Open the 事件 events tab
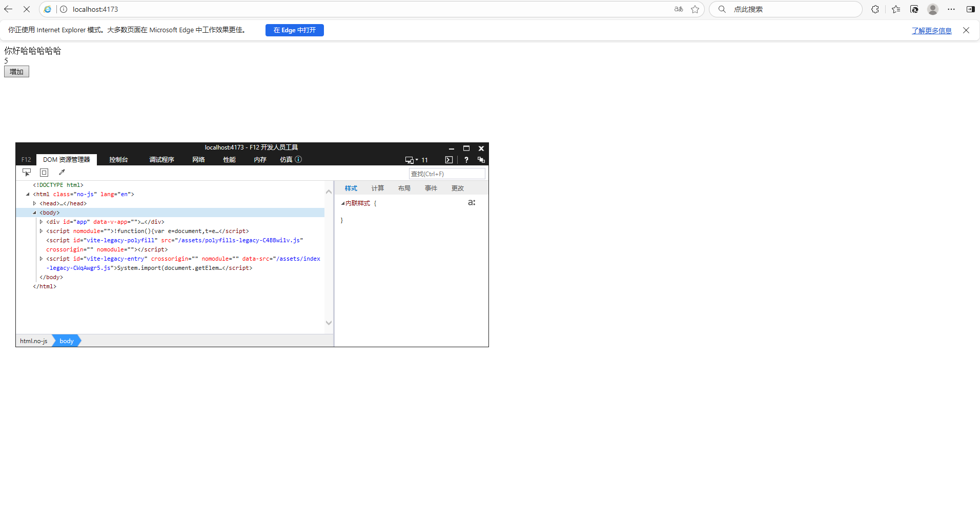980x508 pixels. pyautogui.click(x=431, y=188)
